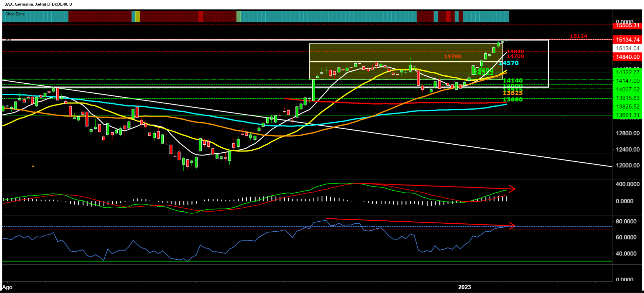Select the green 13660 chart annotation

[513, 99]
